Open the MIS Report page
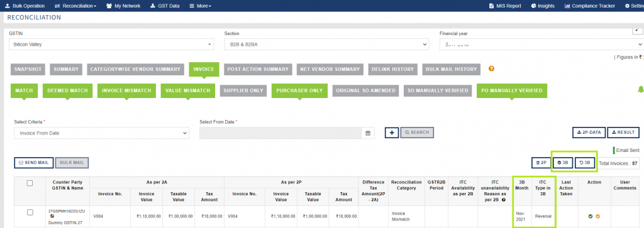 505,6
